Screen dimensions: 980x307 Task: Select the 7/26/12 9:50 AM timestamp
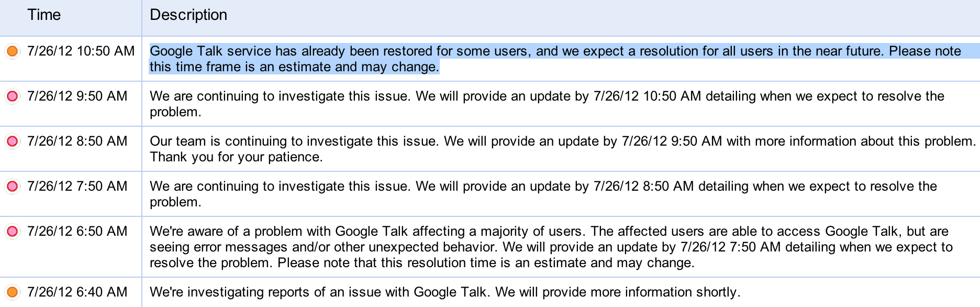[x=77, y=96]
